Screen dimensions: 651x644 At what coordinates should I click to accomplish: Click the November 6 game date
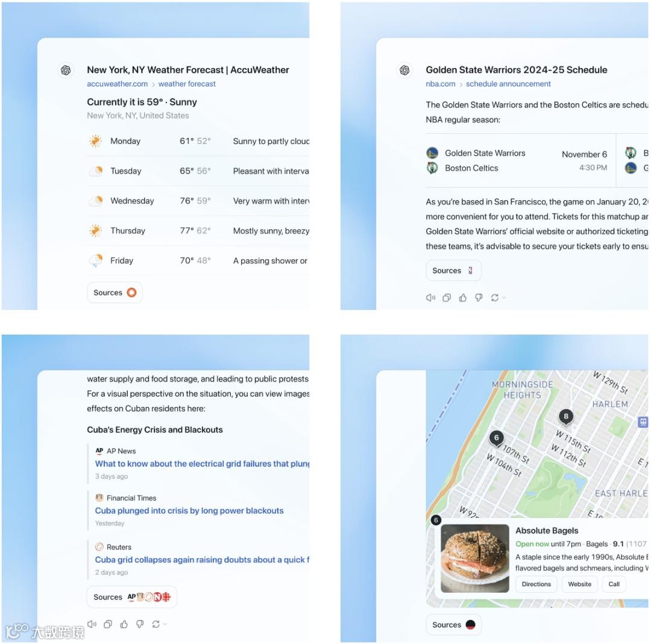pyautogui.click(x=584, y=154)
